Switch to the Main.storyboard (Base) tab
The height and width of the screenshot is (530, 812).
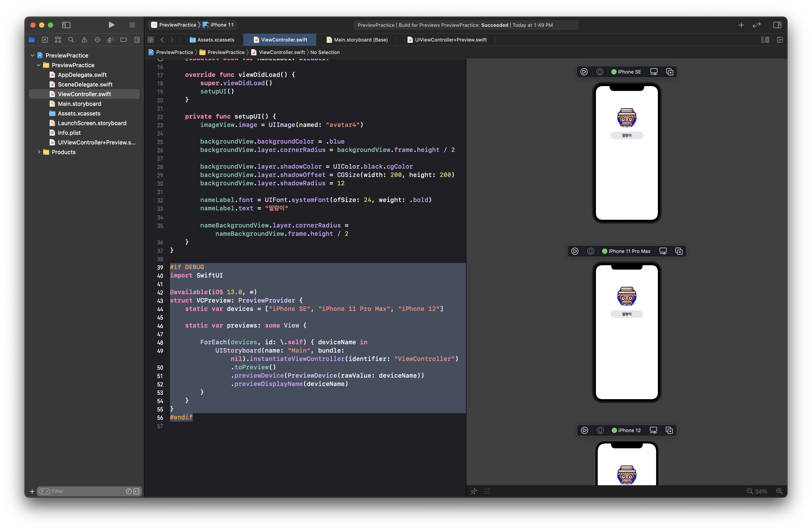click(x=360, y=40)
